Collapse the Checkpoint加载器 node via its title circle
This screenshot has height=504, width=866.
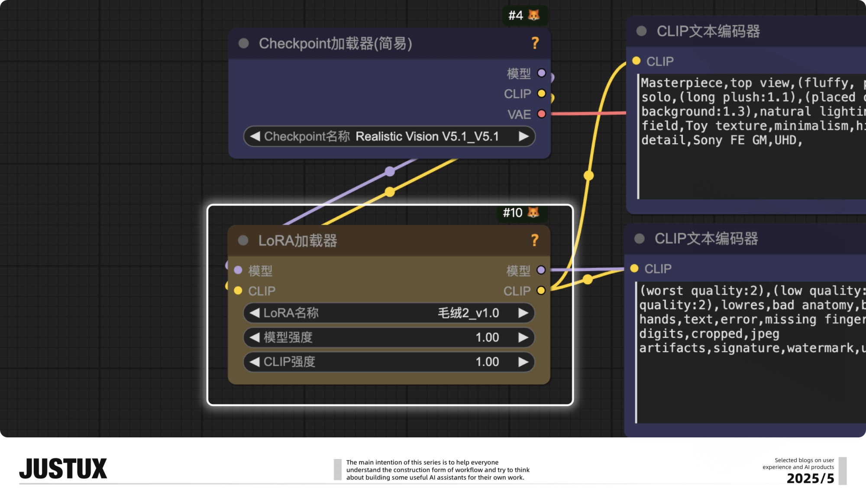244,43
